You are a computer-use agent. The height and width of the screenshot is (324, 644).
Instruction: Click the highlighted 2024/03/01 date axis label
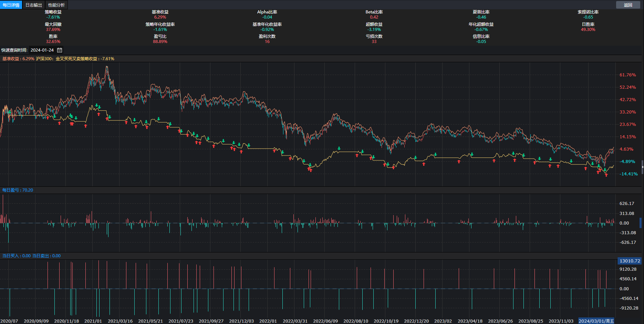596,321
